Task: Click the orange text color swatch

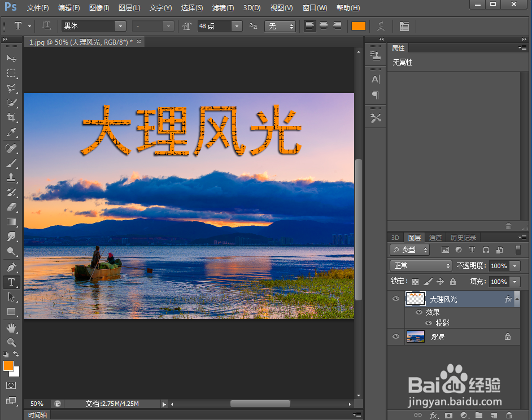Action: coord(359,26)
